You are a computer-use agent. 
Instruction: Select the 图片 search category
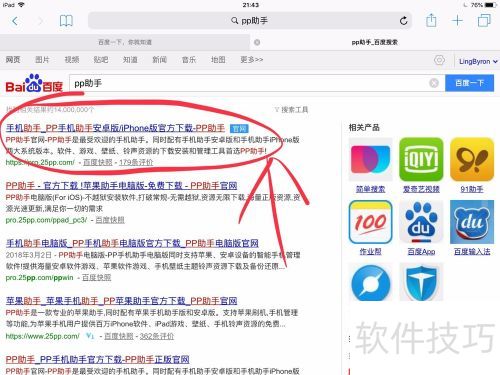click(42, 60)
